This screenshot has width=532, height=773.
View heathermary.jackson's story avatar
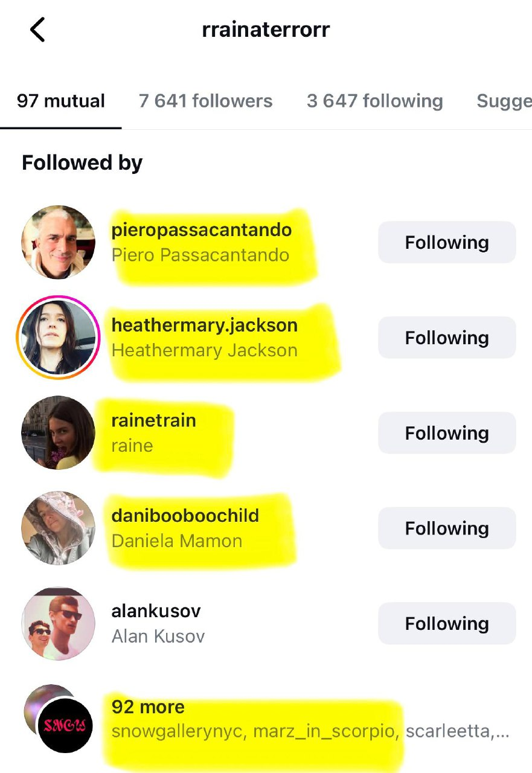59,338
